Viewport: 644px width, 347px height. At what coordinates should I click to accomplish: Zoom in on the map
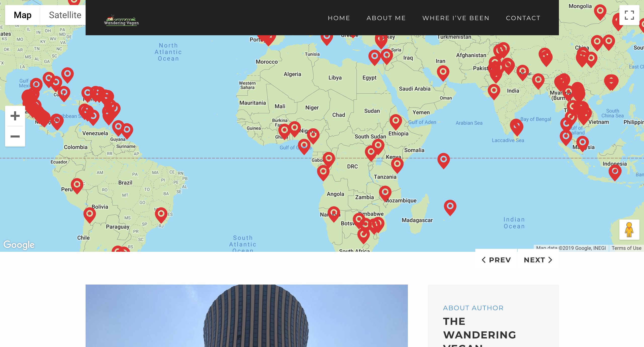point(15,116)
